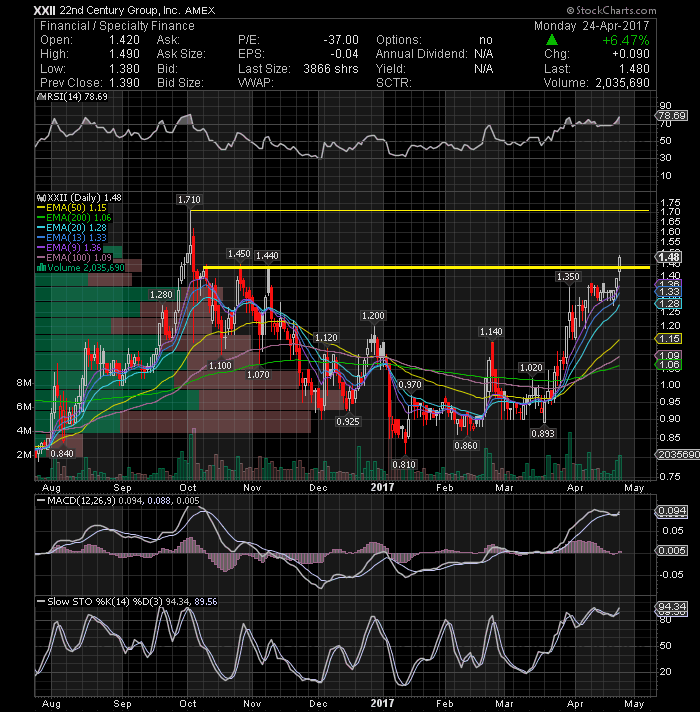
Task: Click the '22nd Century Group, Inc. AMEX' company name
Action: (138, 10)
